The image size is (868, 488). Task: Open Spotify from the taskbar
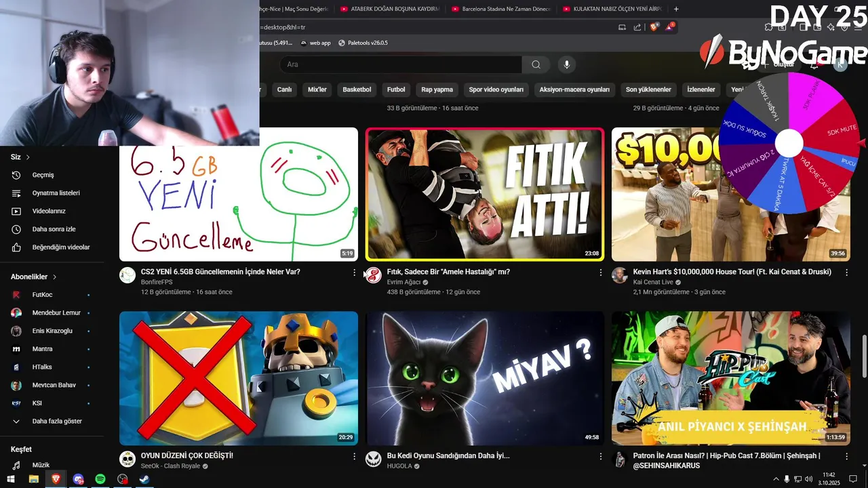click(x=100, y=479)
